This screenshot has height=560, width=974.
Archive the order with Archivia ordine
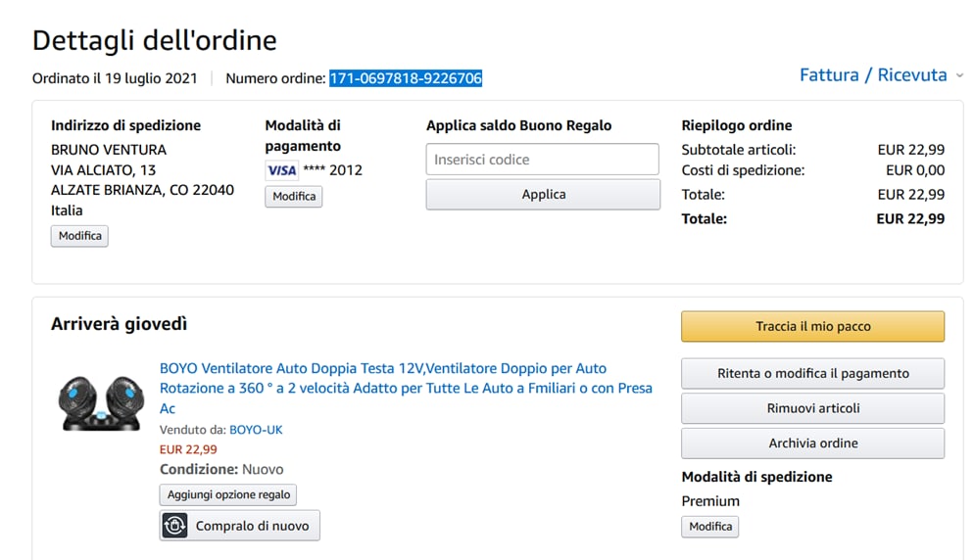click(812, 443)
